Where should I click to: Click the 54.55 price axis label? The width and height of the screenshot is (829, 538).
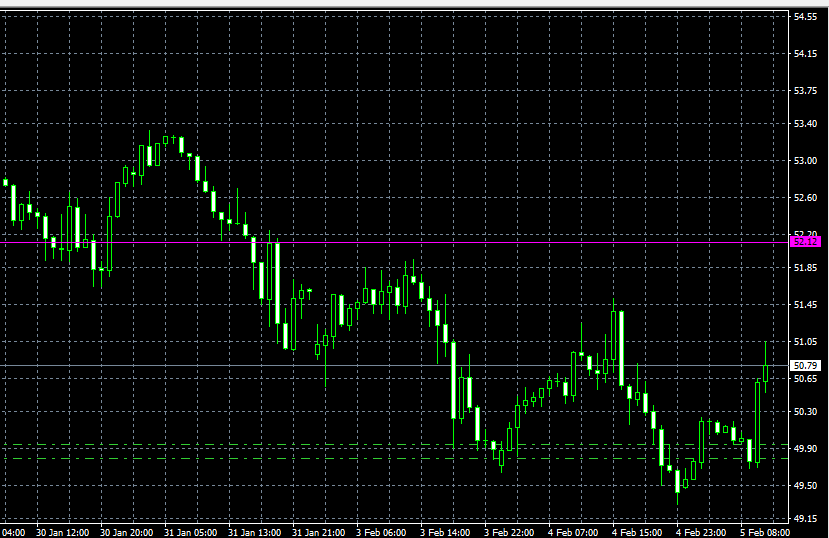point(805,17)
